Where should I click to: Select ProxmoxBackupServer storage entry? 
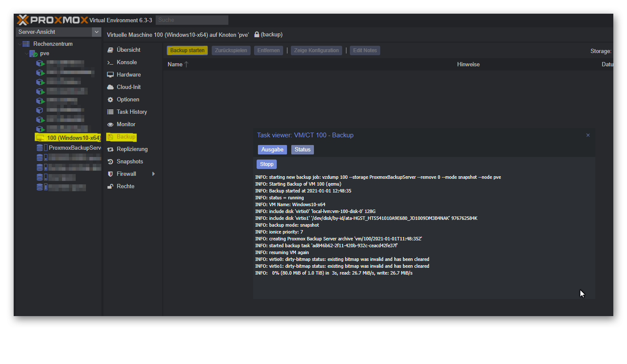tap(75, 148)
